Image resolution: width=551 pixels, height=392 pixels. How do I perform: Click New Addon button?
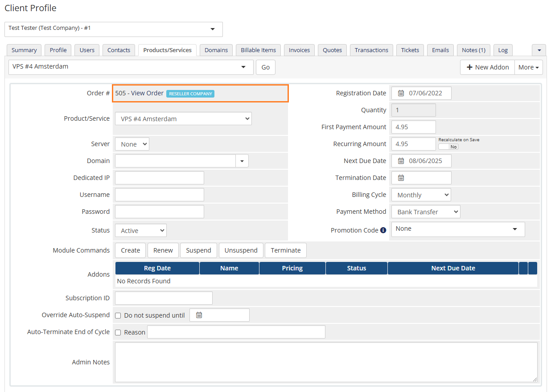point(487,67)
